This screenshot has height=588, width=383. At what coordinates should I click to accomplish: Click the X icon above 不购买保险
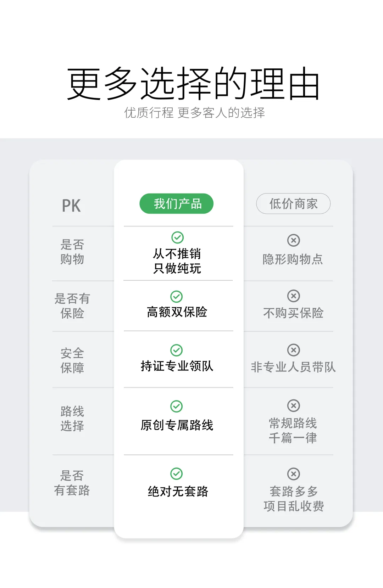click(x=294, y=296)
